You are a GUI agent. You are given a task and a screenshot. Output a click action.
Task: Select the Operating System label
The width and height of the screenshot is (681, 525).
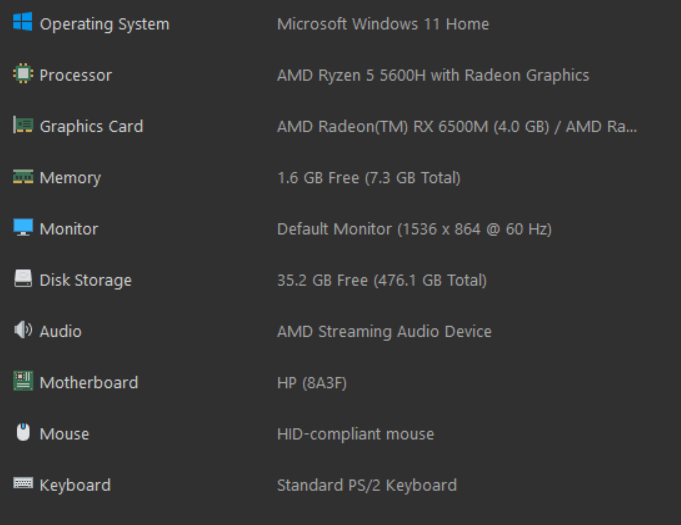coord(104,24)
